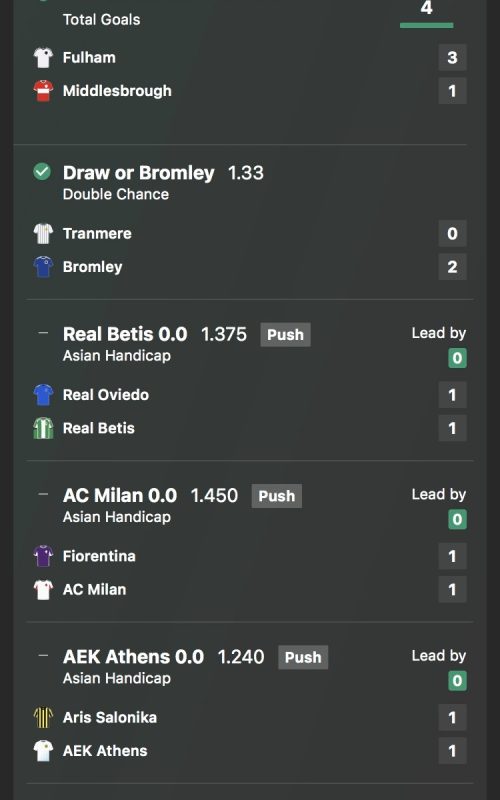Click the dash indicator beside AEK Athens 0.0

click(x=43, y=656)
